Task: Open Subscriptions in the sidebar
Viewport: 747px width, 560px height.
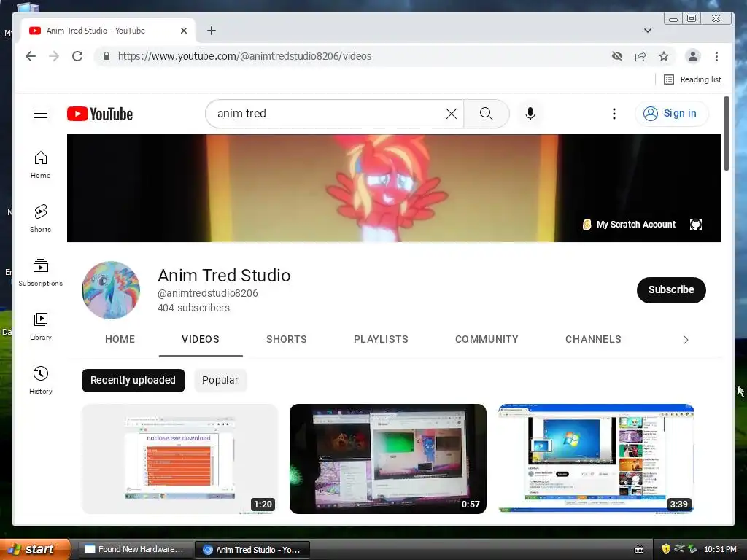Action: click(x=41, y=273)
